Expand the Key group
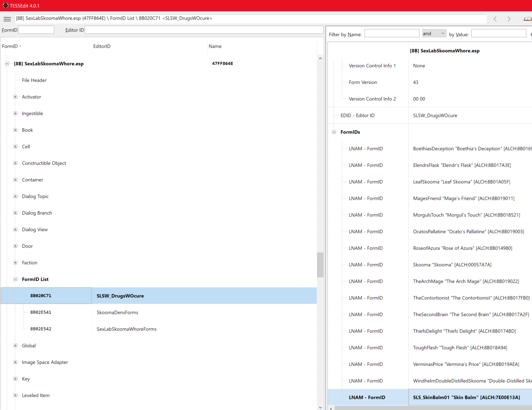Image resolution: width=532 pixels, height=410 pixels. (x=16, y=378)
